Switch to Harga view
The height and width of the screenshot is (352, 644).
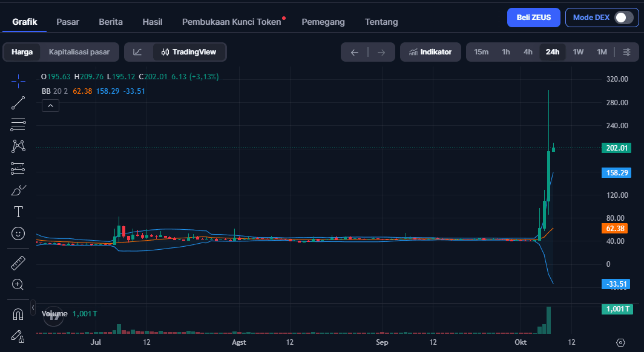22,52
